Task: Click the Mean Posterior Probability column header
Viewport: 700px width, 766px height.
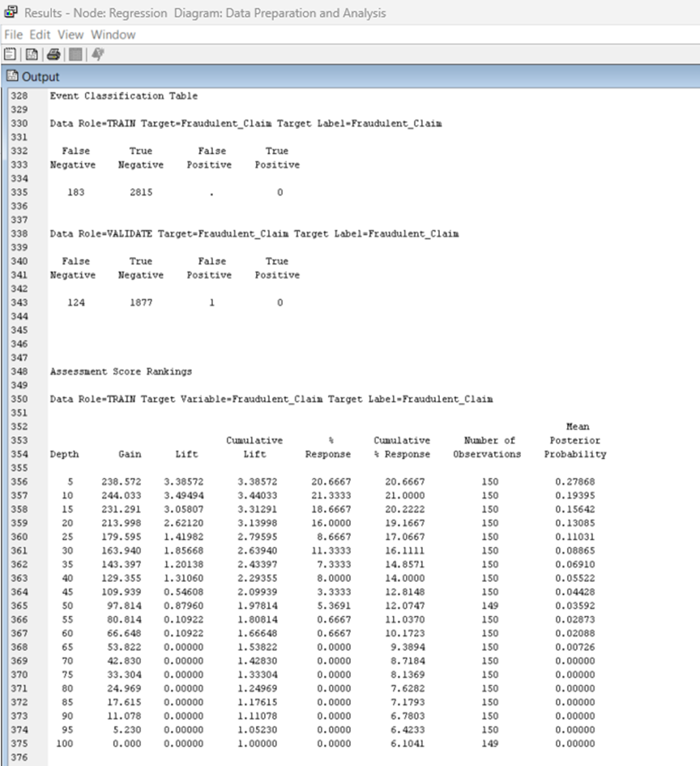Action: [575, 440]
